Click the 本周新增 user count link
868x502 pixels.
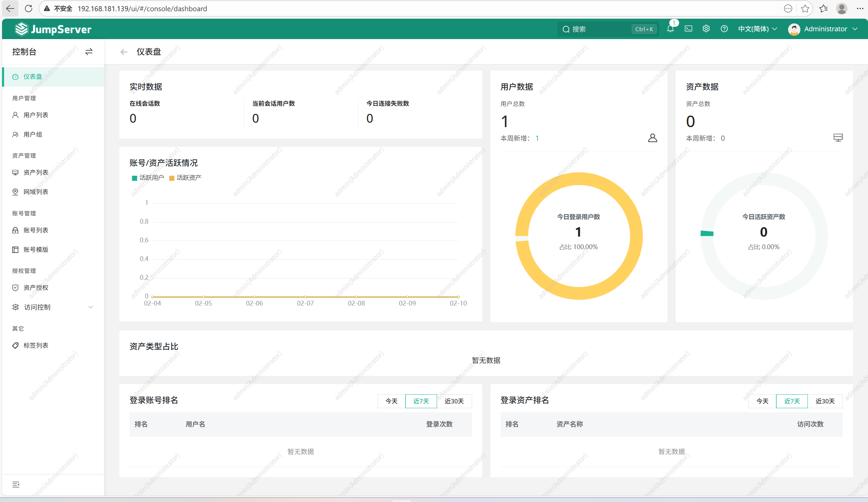[x=537, y=138]
